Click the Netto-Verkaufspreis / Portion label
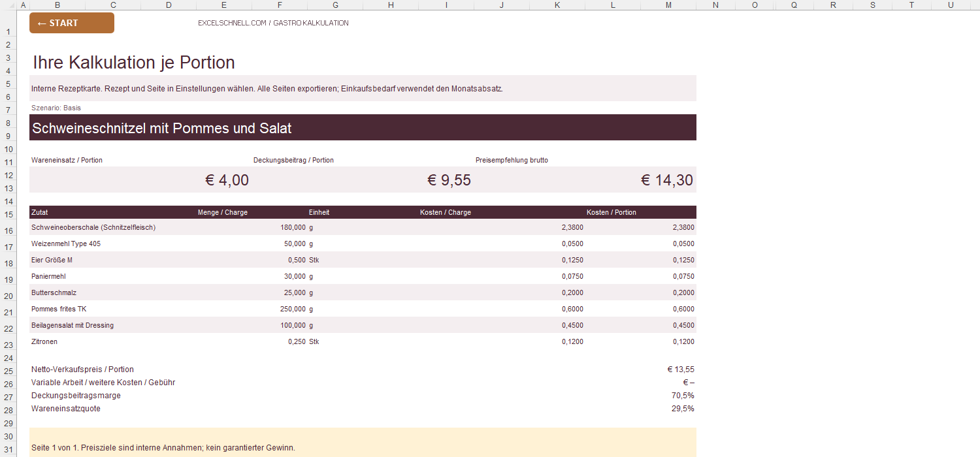Image resolution: width=980 pixels, height=457 pixels. [x=82, y=370]
